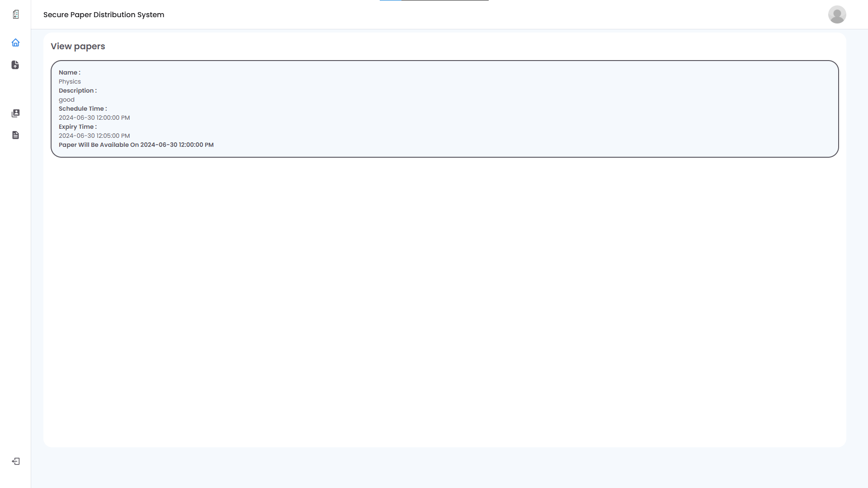Image resolution: width=868 pixels, height=488 pixels.
Task: Go to the Home page icon
Action: 16,42
